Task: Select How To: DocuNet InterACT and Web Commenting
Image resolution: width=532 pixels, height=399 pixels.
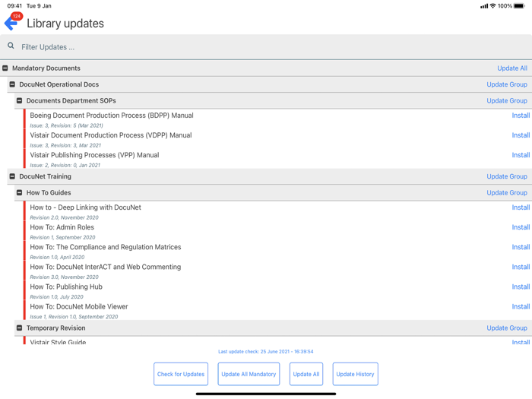Action: 106,267
